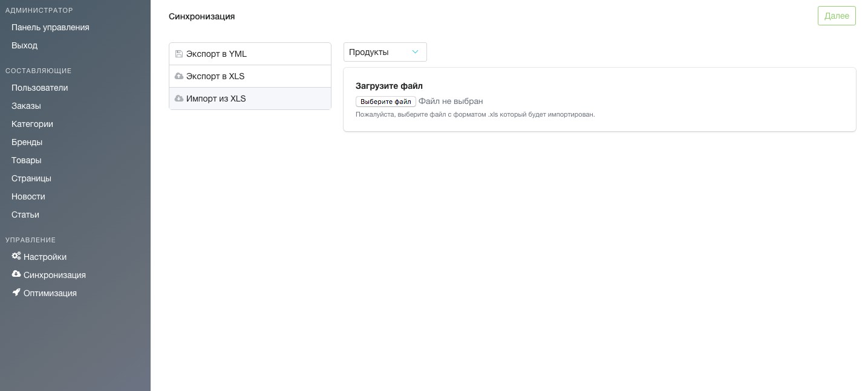Click the rocket icon beside Оптимизация
The height and width of the screenshot is (391, 868).
pos(16,292)
